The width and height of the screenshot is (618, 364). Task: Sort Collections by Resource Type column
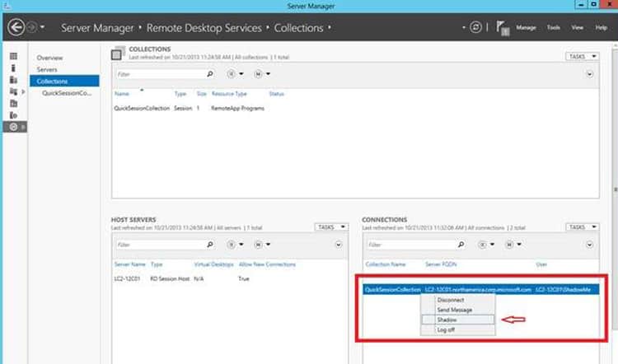pyautogui.click(x=229, y=94)
